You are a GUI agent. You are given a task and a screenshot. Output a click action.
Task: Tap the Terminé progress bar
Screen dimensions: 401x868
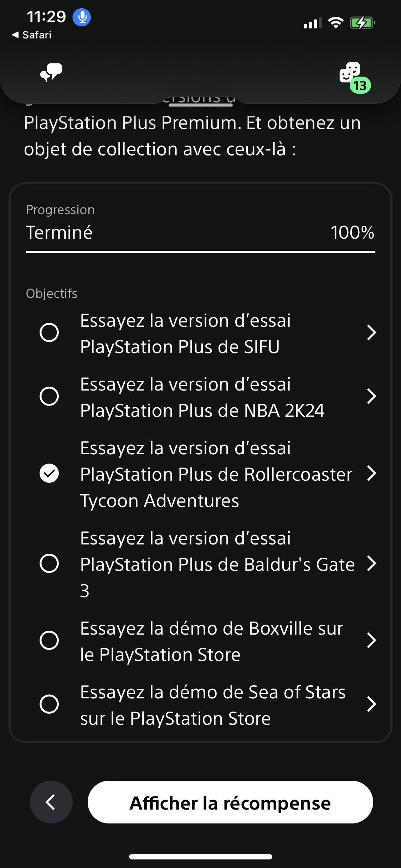pyautogui.click(x=200, y=252)
